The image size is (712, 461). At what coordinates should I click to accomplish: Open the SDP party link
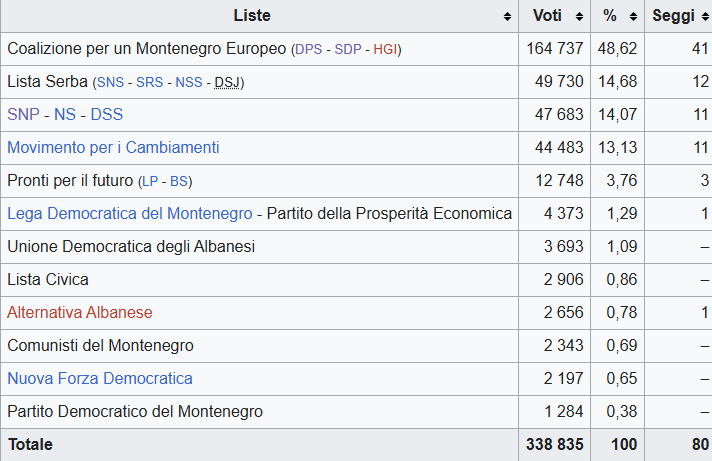click(349, 49)
